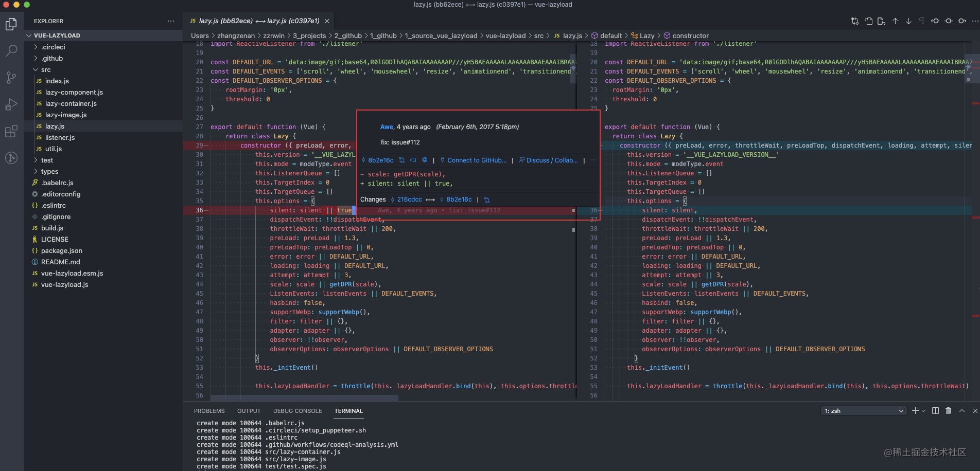Toggle whitespace rendering in the diff
This screenshot has width=980, height=471.
[x=921, y=21]
